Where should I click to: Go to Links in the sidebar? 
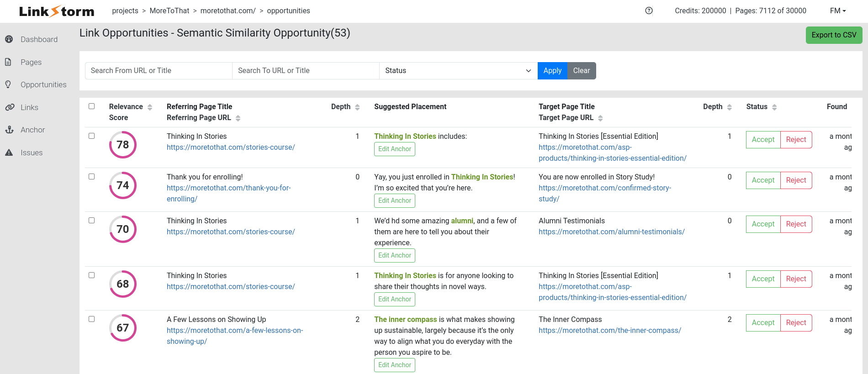(29, 107)
